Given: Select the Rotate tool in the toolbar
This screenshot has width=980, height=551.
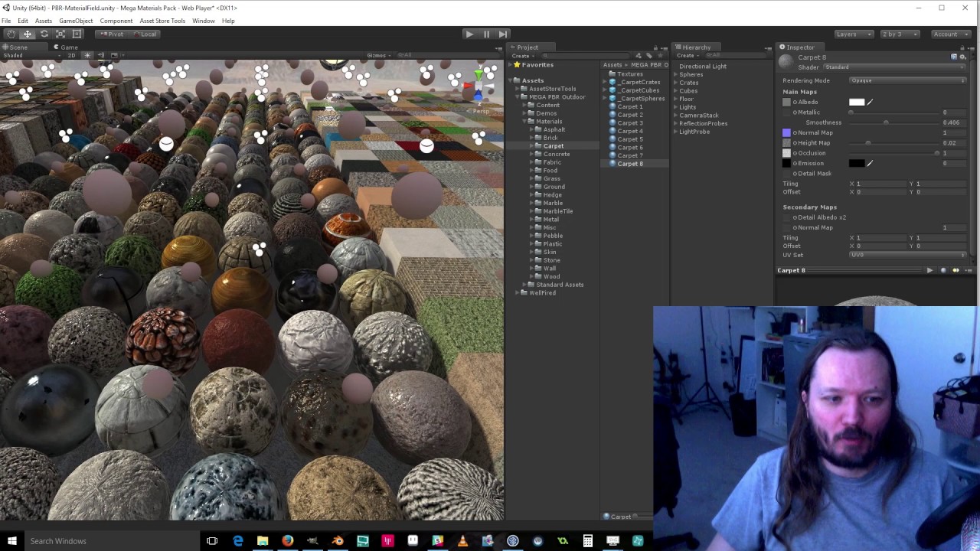Looking at the screenshot, I should (44, 34).
